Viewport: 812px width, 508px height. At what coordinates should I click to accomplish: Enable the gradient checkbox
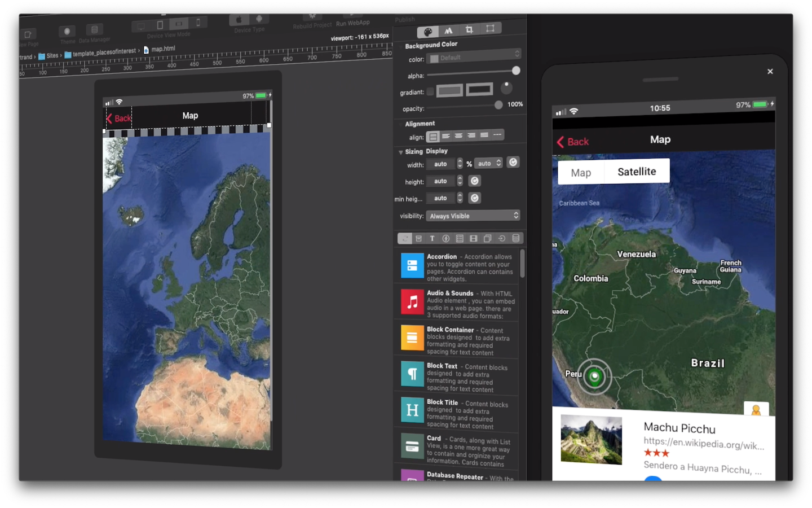(x=430, y=91)
